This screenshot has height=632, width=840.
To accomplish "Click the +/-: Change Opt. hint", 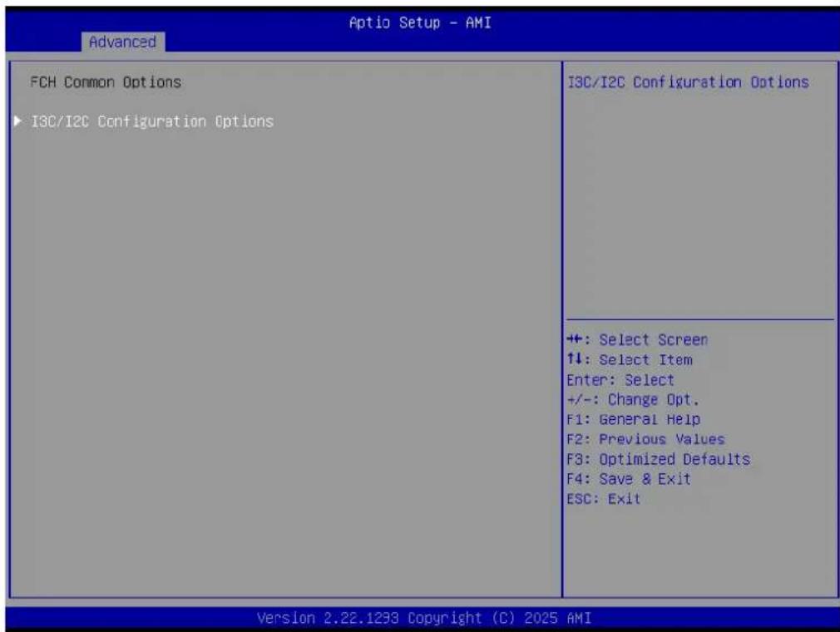I will tap(633, 399).
